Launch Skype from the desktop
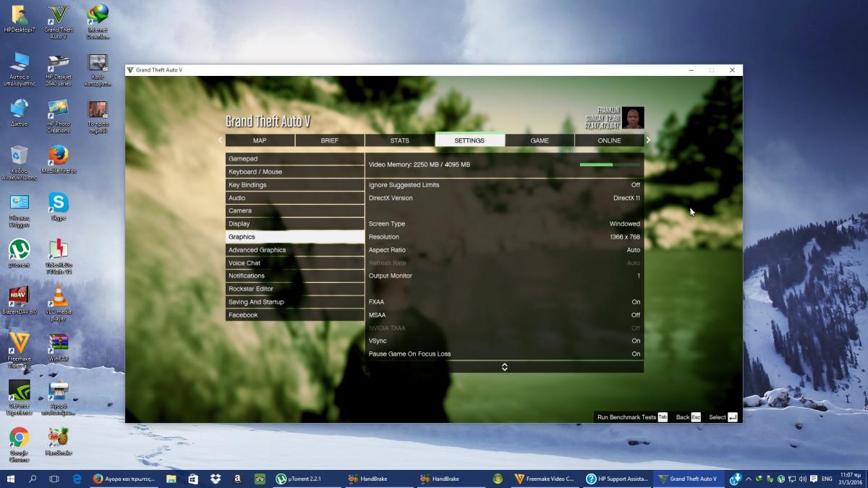This screenshot has width=868, height=488. pos(58,207)
